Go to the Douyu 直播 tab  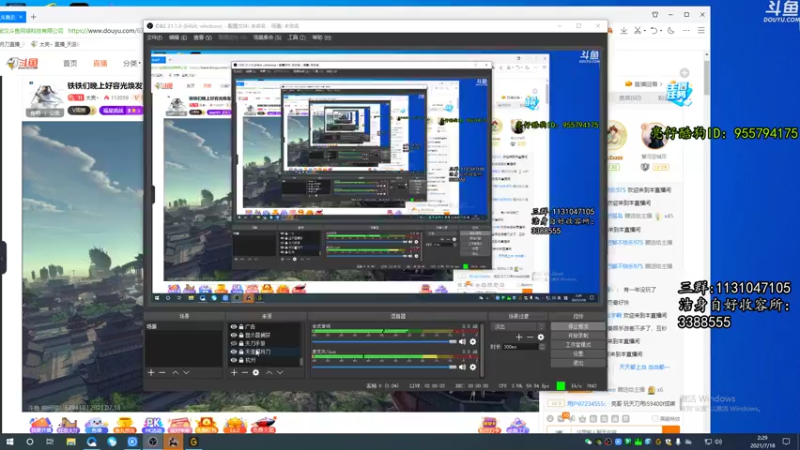100,63
